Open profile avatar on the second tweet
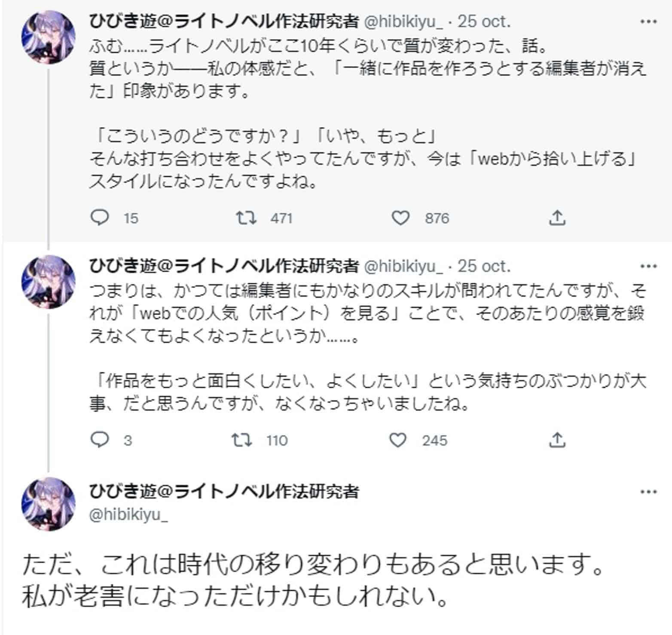This screenshot has height=635, width=672. pos(49,282)
